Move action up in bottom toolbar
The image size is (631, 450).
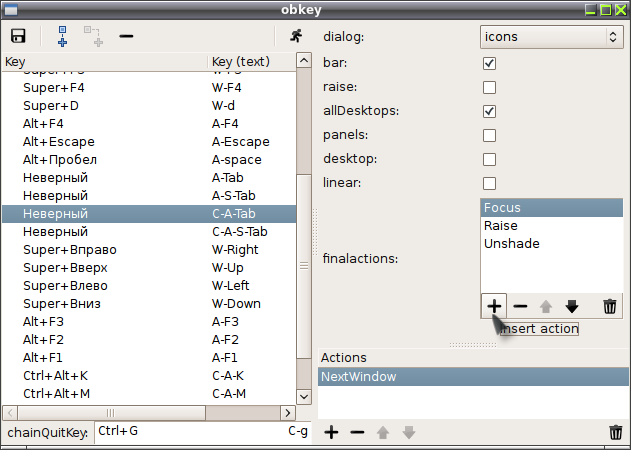pos(383,433)
